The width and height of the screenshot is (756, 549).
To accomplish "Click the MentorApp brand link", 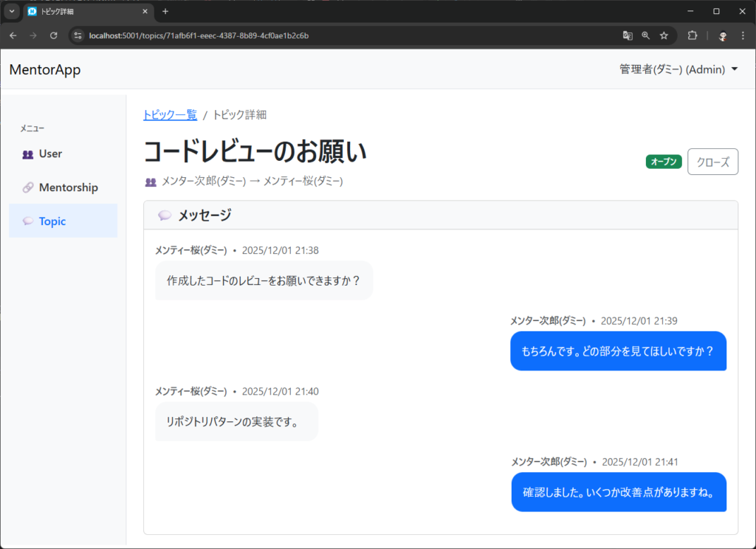I will click(x=45, y=70).
